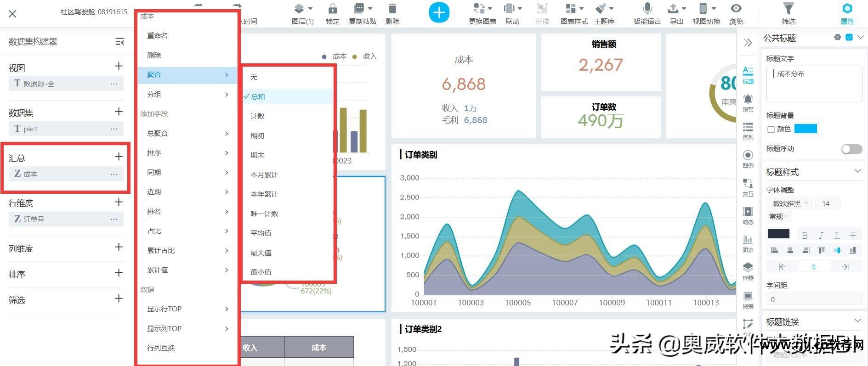This screenshot has height=366, width=868.
Task: Open the 容器 container sidebar icon
Action: (x=748, y=271)
